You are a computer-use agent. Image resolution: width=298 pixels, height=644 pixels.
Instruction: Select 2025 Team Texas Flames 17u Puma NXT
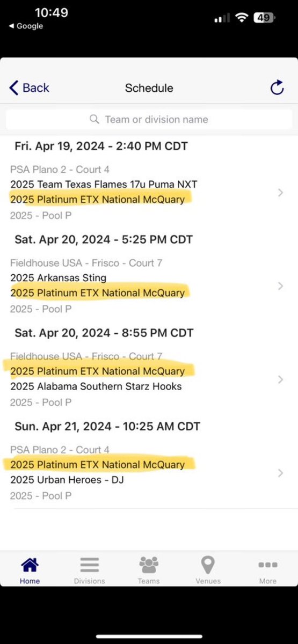104,184
